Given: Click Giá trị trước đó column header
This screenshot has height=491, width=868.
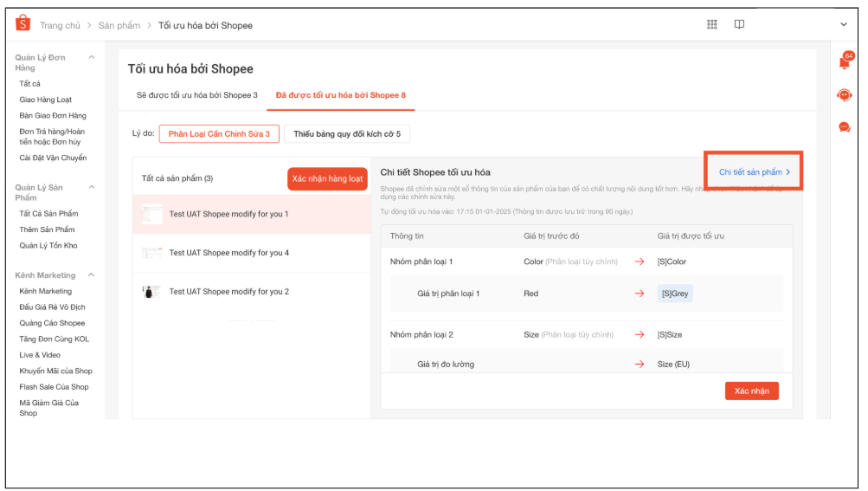Looking at the screenshot, I should coord(551,236).
